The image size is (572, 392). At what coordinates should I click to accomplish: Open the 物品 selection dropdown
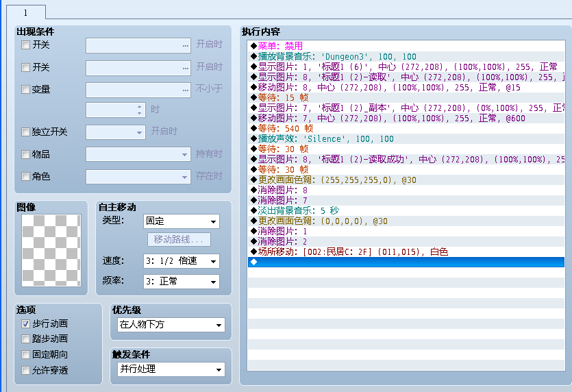coord(138,154)
